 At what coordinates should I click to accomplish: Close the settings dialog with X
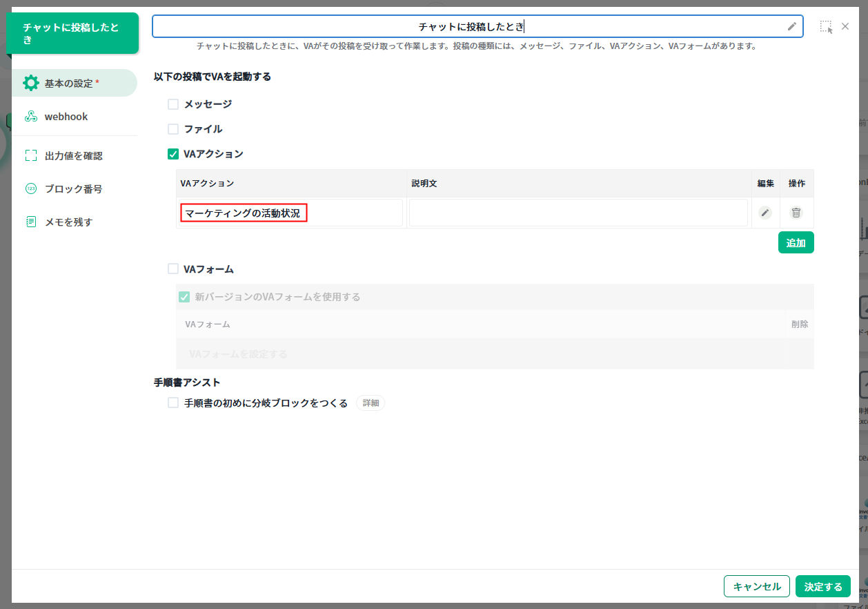point(845,26)
